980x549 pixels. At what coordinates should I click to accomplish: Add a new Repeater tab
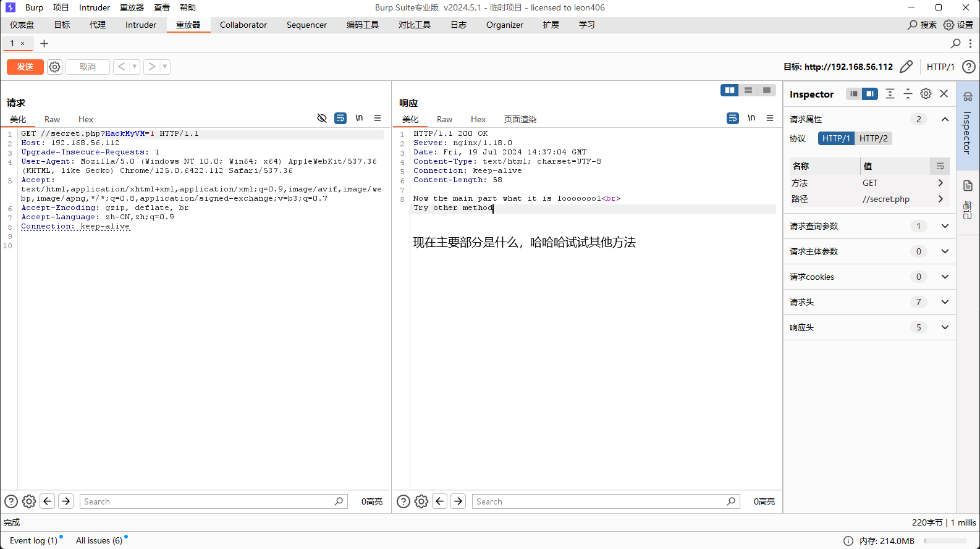44,43
